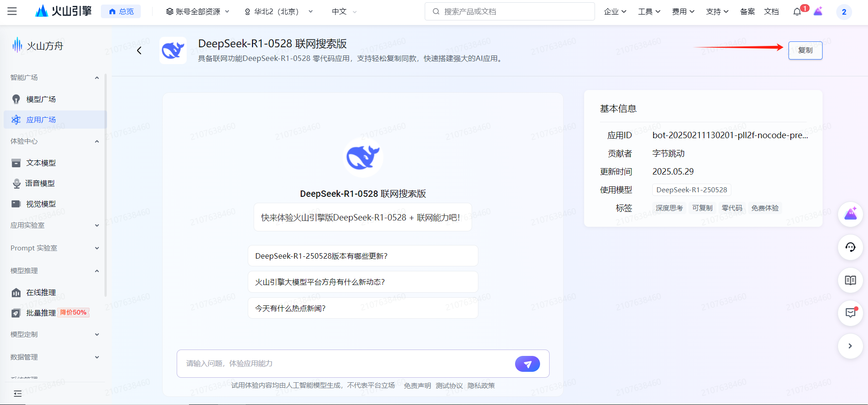Click the 零代码 tag
Viewport: 868px width, 405px height.
coord(732,208)
